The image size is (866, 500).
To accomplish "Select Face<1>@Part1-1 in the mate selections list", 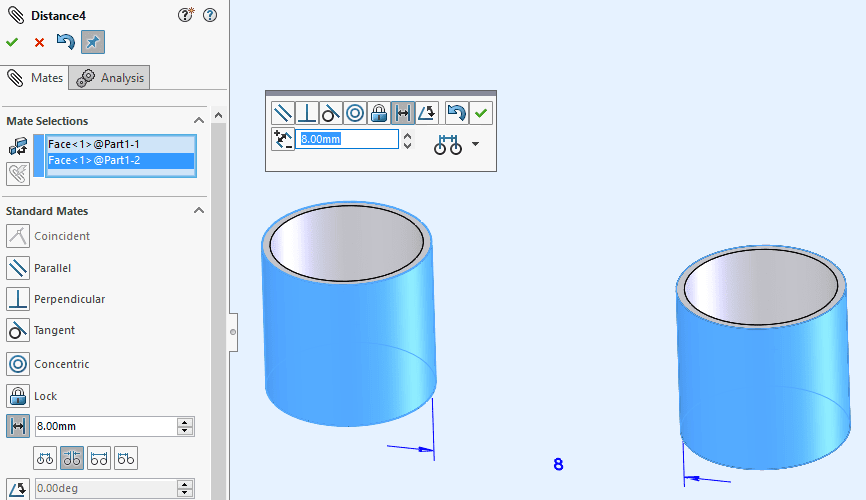I will [x=94, y=144].
